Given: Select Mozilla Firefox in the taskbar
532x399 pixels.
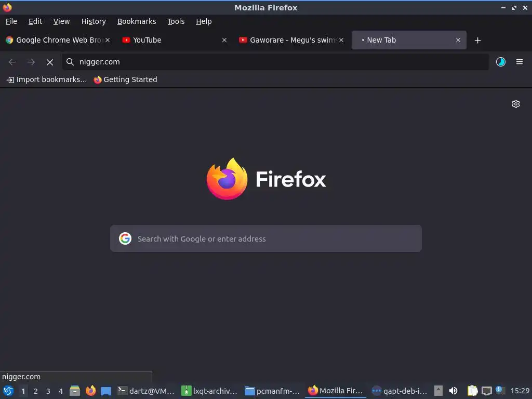Looking at the screenshot, I should pos(336,391).
